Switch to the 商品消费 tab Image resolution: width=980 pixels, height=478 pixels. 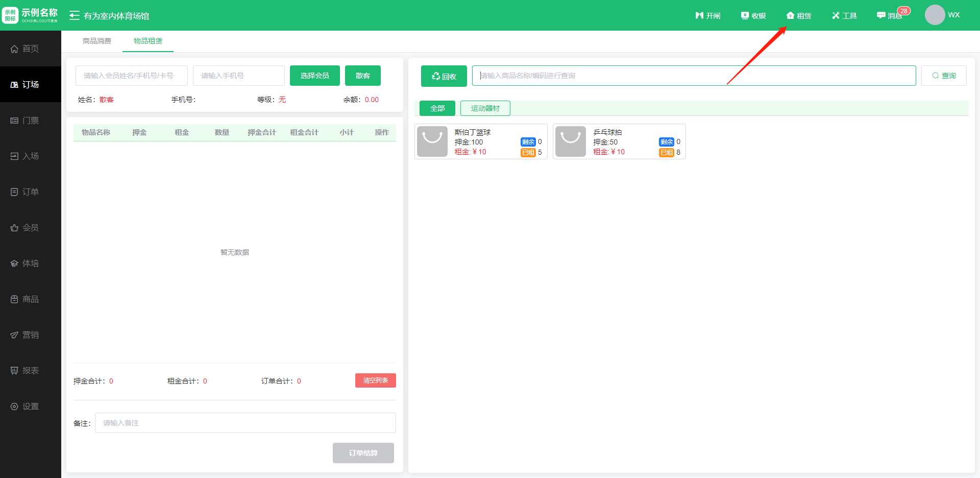[97, 41]
